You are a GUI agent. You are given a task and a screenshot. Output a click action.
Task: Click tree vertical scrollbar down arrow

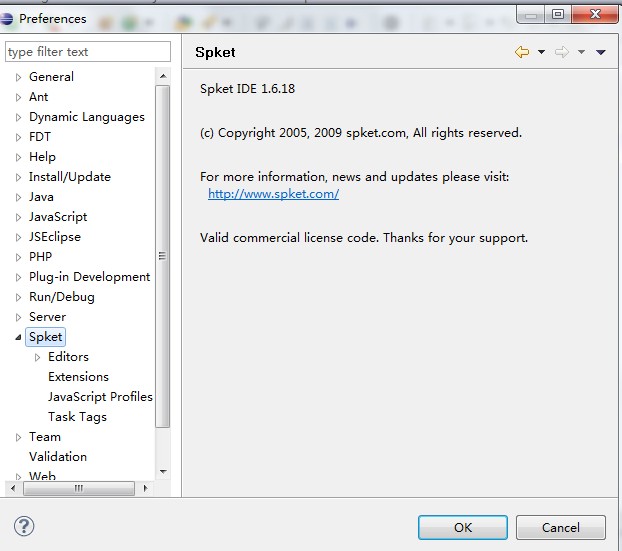163,472
